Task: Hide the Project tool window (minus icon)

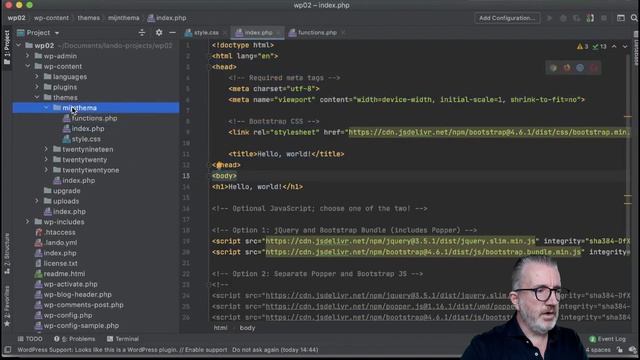Action: coord(172,32)
